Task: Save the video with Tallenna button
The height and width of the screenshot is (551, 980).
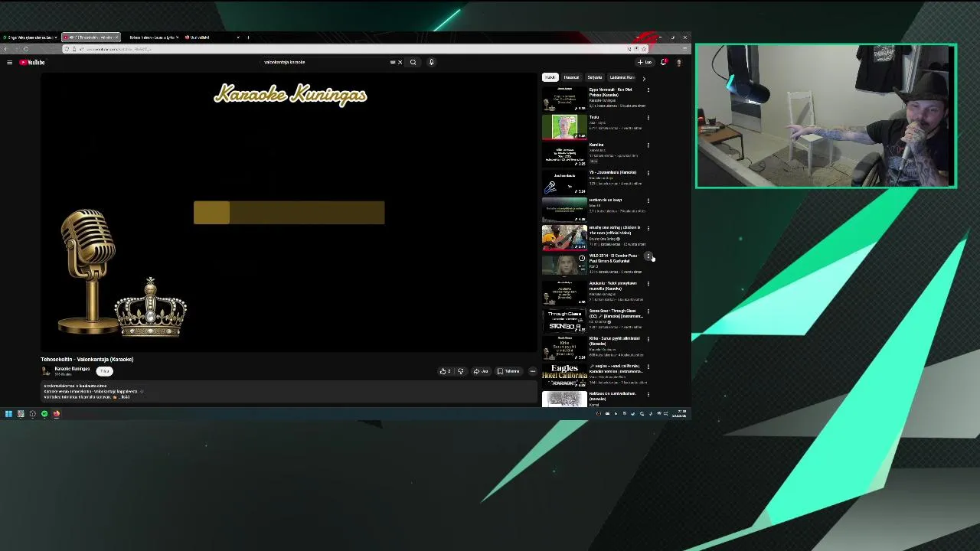Action: coord(508,371)
